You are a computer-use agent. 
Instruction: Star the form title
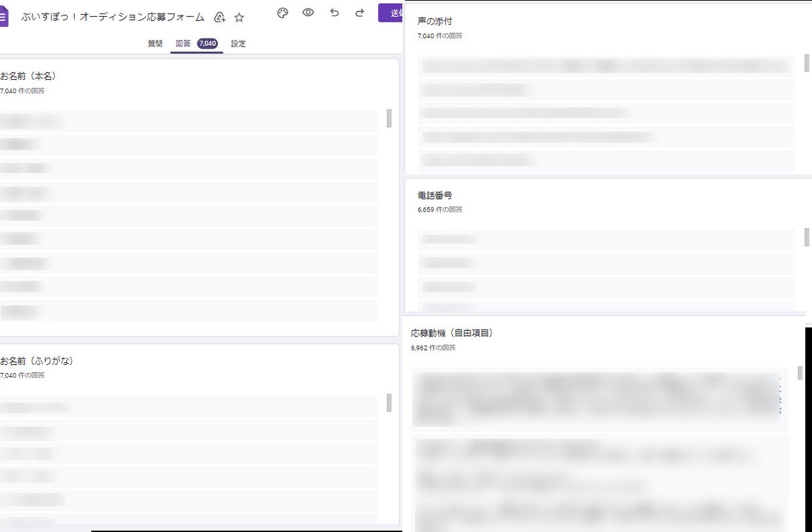[x=239, y=17]
